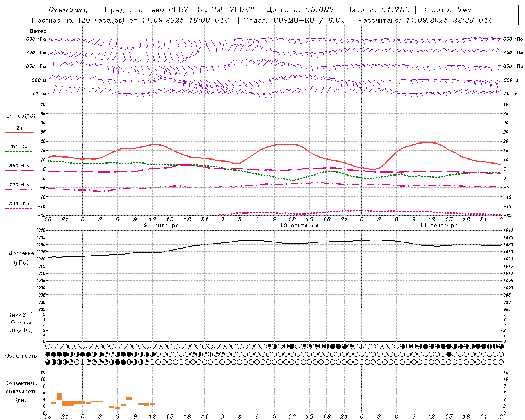Click the Тем-ра(°C) axis title
The image size is (525, 420).
point(19,116)
